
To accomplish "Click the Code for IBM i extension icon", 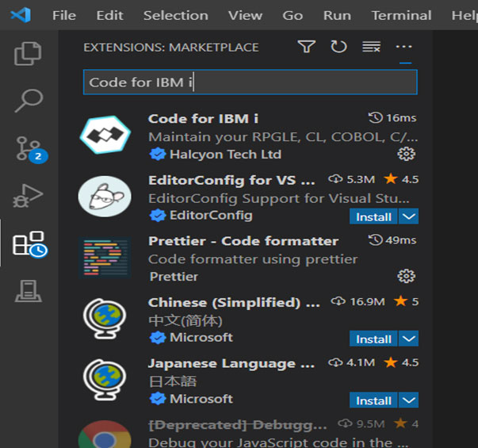I will pyautogui.click(x=105, y=135).
